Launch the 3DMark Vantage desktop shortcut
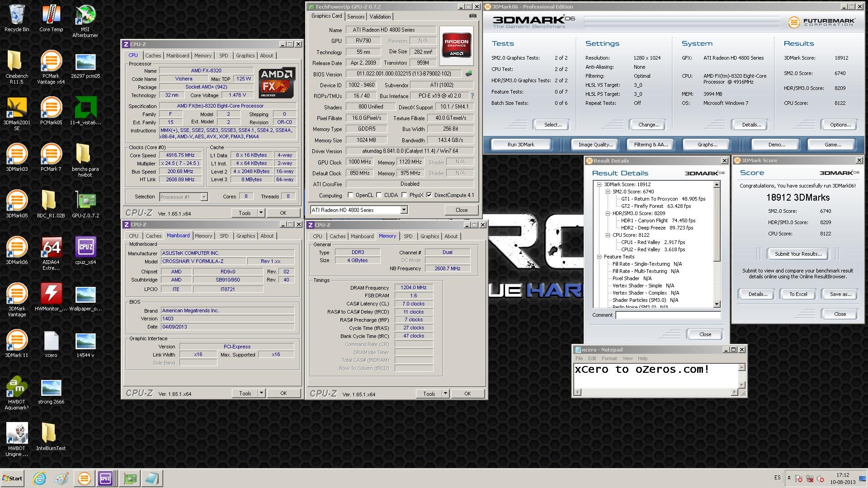868x488 pixels. (x=17, y=300)
